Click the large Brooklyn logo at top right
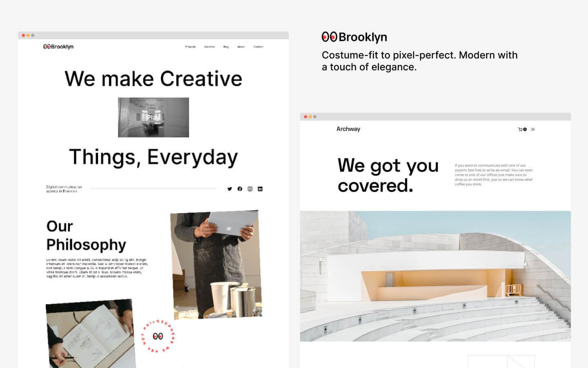 (x=354, y=37)
